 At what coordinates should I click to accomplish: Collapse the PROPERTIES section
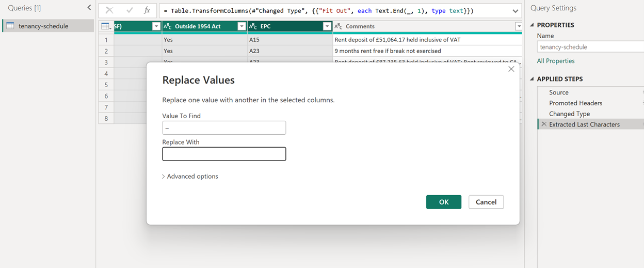tap(533, 25)
